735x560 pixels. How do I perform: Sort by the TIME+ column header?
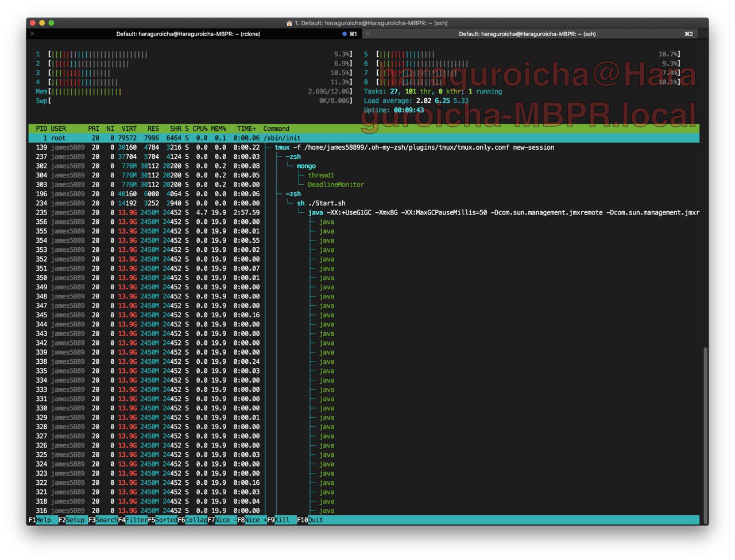(x=246, y=129)
